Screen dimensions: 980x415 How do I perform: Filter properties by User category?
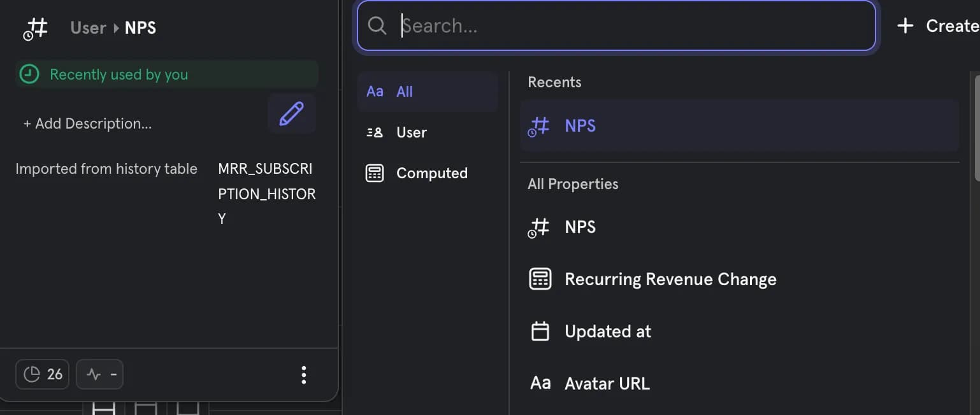coord(411,132)
